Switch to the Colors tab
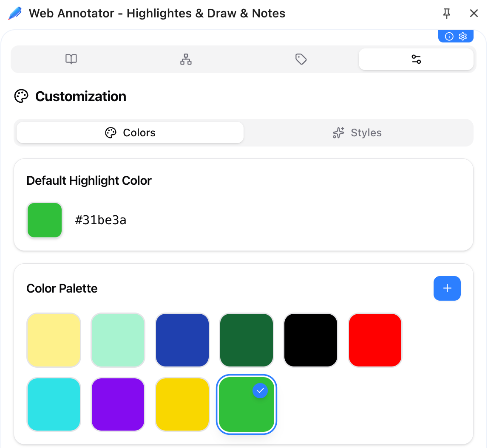 129,132
